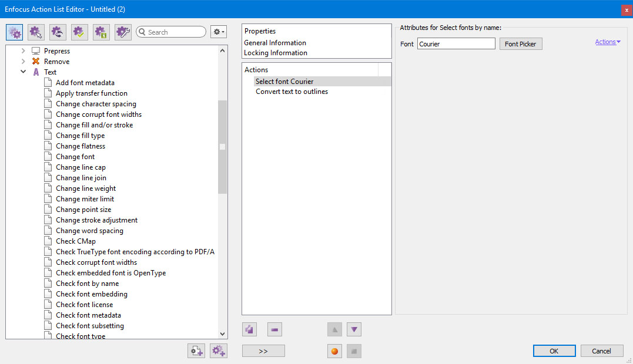
Task: Click the >> add action button
Action: point(264,351)
